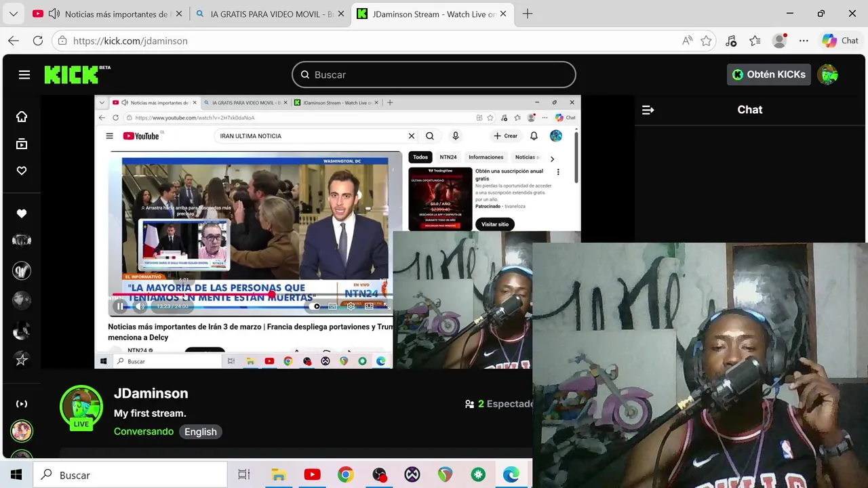Viewport: 868px width, 488px height.
Task: Click the Conversando category link
Action: [144, 431]
